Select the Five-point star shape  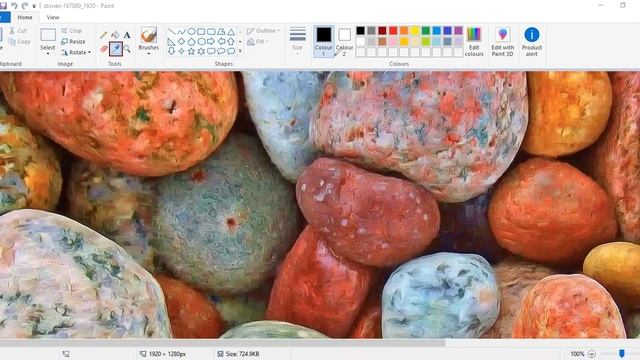[x=191, y=51]
